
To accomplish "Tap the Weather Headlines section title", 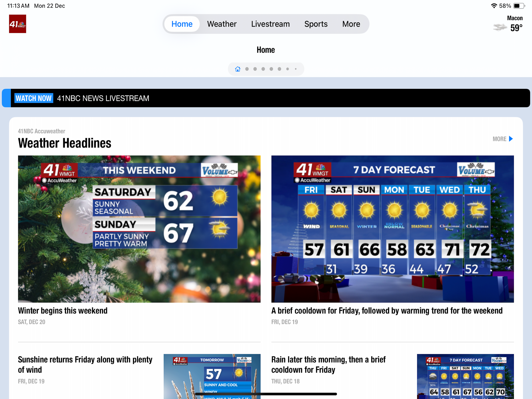I will click(64, 143).
